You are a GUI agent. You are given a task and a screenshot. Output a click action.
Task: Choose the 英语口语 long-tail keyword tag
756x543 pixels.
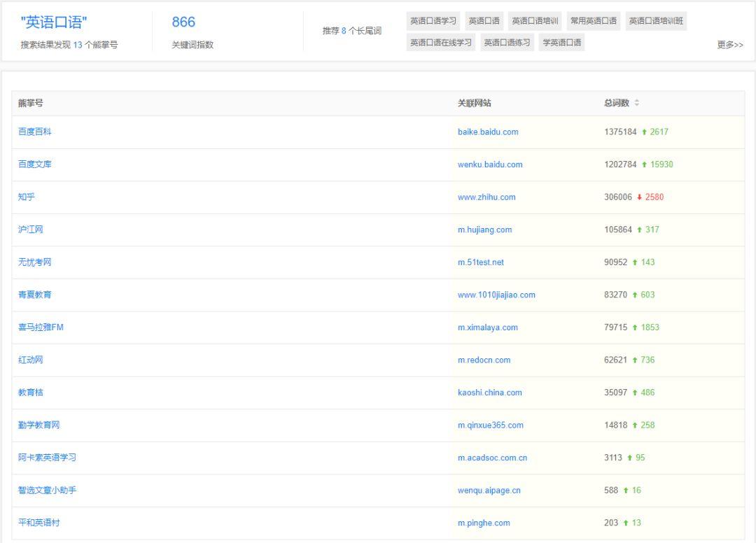(x=484, y=21)
